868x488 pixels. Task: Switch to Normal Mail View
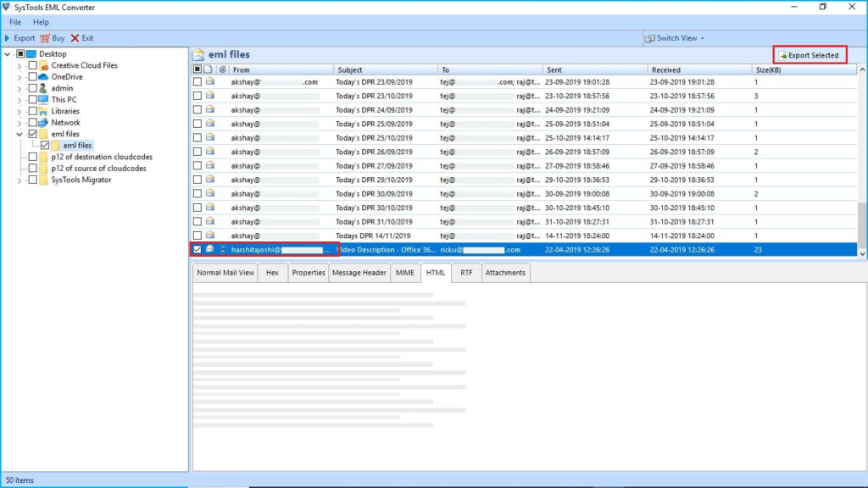[x=225, y=273]
